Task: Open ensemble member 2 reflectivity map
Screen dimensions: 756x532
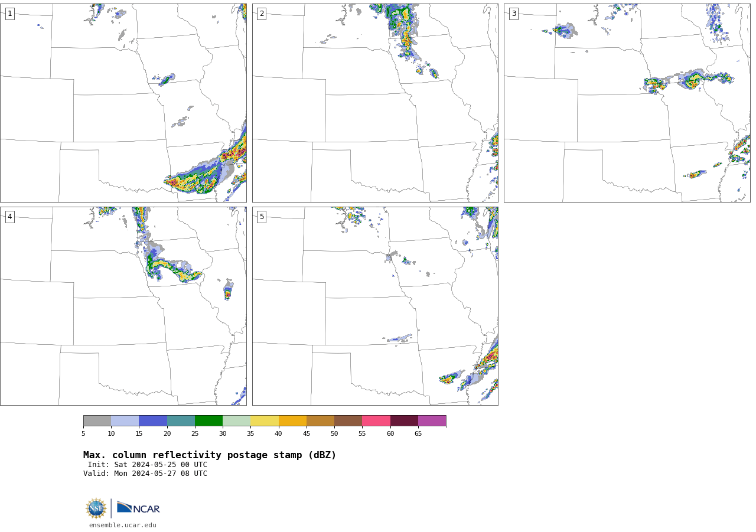Action: (375, 103)
